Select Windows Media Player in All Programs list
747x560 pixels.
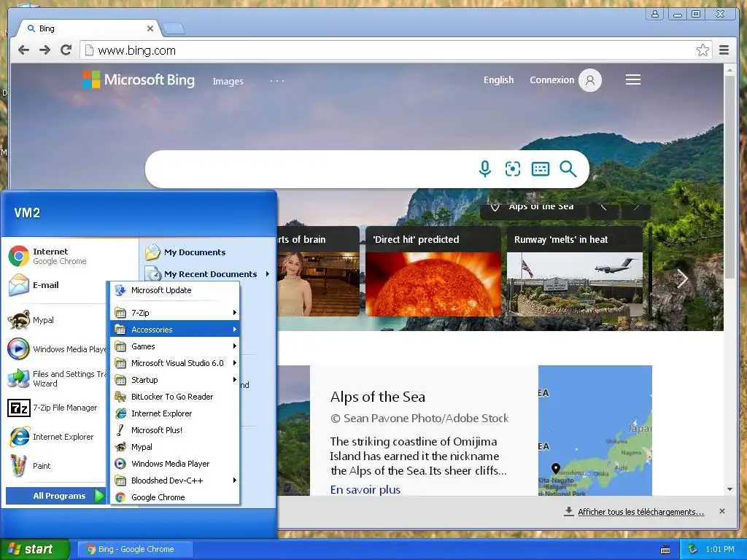pyautogui.click(x=175, y=464)
